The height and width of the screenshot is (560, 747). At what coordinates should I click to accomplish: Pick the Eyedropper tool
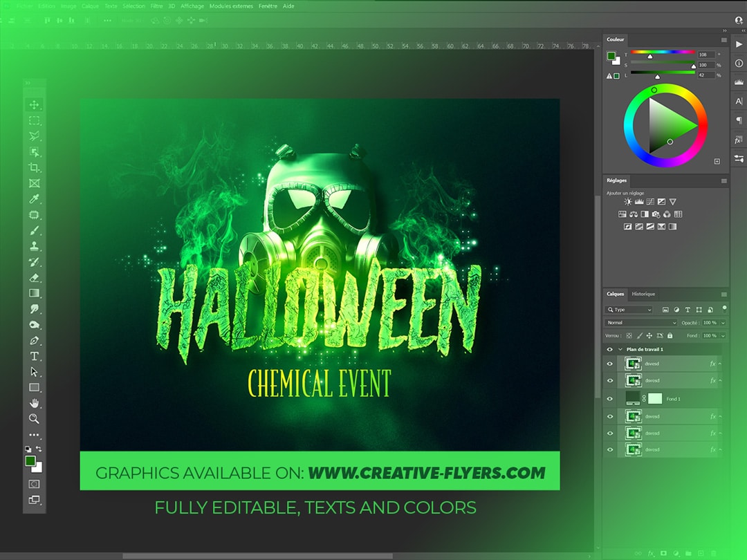click(34, 200)
